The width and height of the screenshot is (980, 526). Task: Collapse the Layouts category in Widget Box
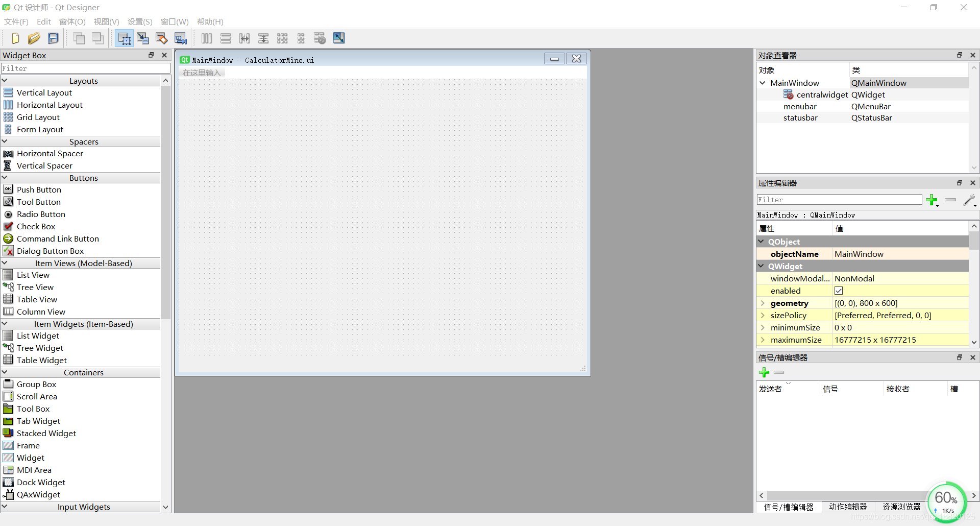coord(5,81)
